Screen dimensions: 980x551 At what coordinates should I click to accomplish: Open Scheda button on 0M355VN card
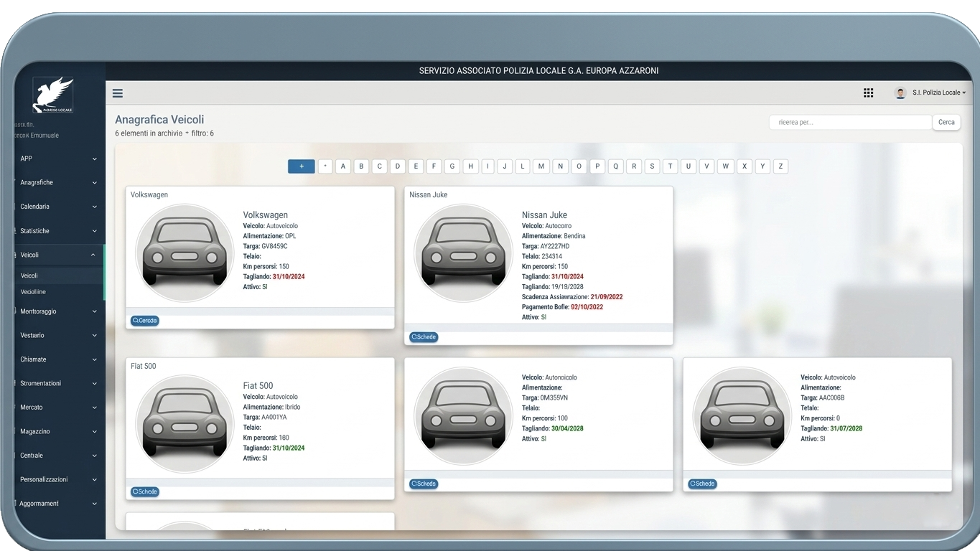[x=424, y=484]
